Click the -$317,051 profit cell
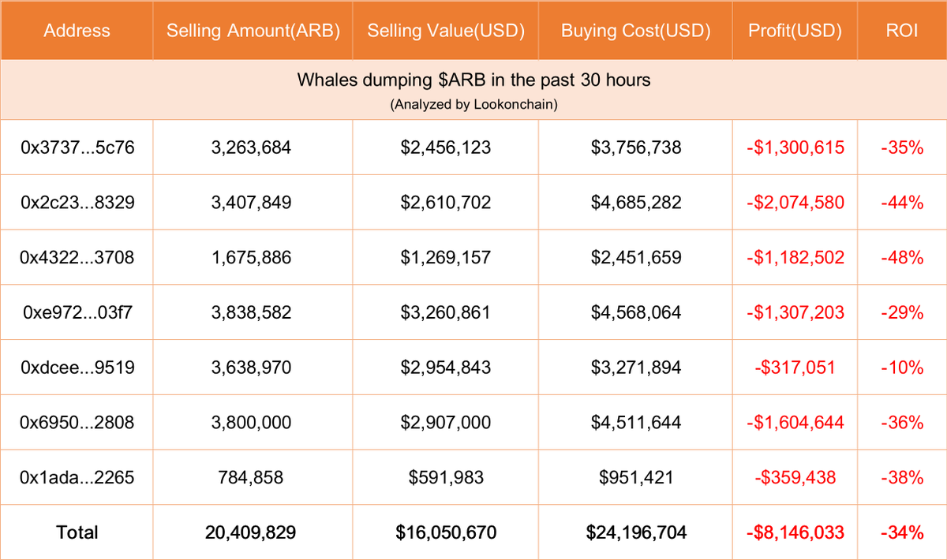Screen dimensions: 947x560 tap(795, 368)
